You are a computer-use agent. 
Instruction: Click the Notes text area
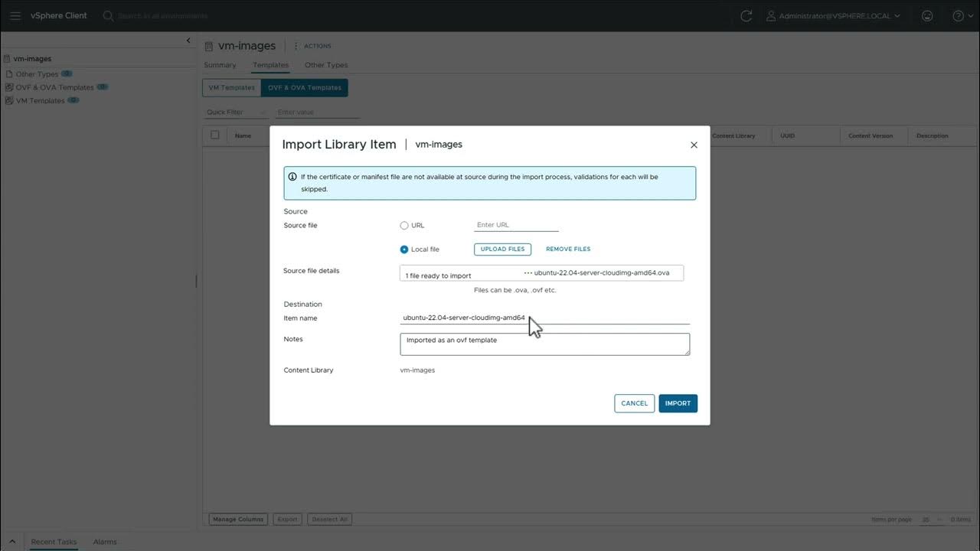(x=544, y=344)
